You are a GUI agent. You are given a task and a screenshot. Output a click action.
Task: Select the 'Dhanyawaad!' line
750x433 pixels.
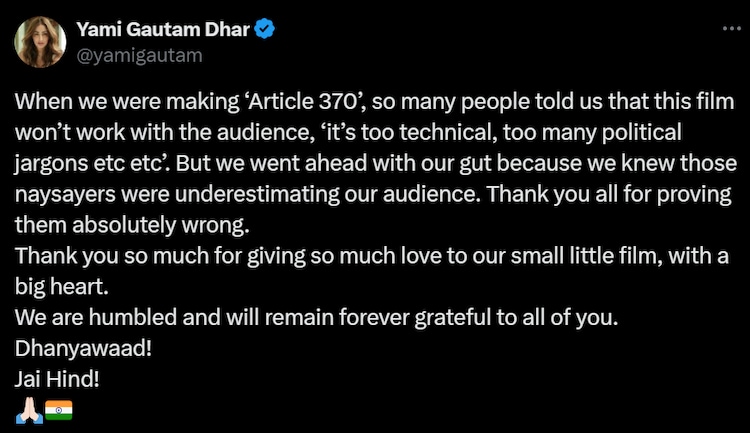click(73, 351)
